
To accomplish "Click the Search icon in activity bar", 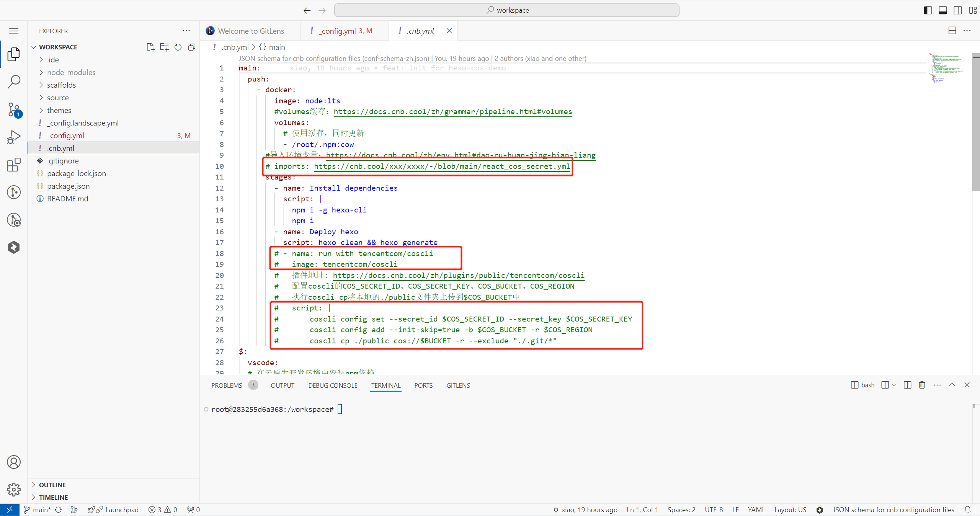I will [14, 82].
